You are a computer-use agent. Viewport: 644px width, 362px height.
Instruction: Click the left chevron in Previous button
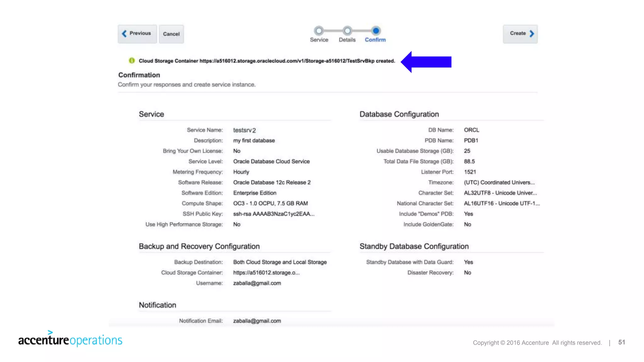tap(124, 34)
